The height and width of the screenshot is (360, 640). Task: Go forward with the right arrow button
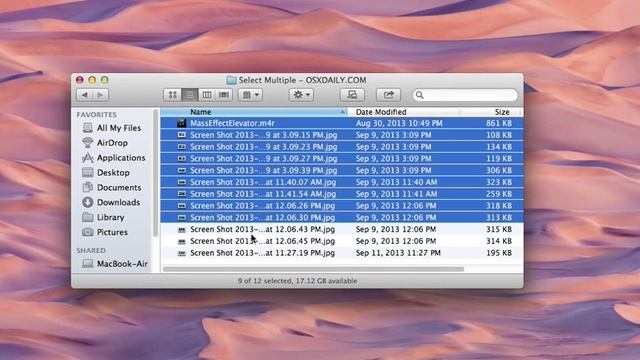coord(100,95)
